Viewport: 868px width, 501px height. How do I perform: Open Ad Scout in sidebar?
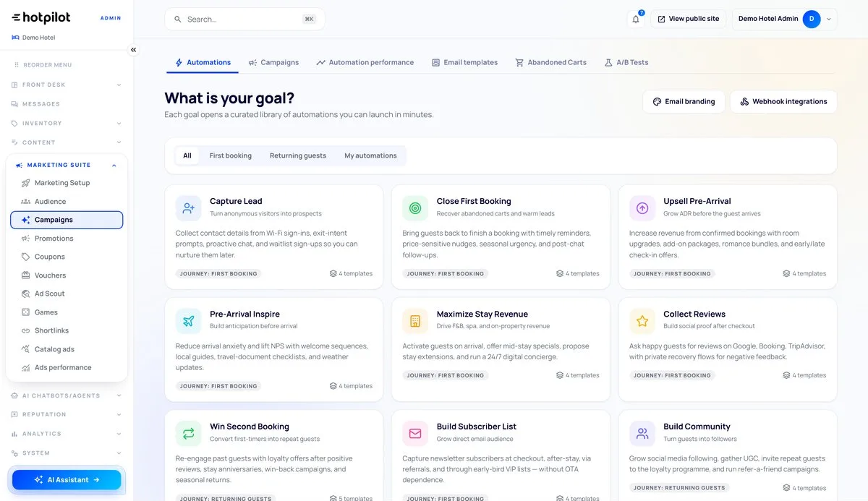[67, 294]
